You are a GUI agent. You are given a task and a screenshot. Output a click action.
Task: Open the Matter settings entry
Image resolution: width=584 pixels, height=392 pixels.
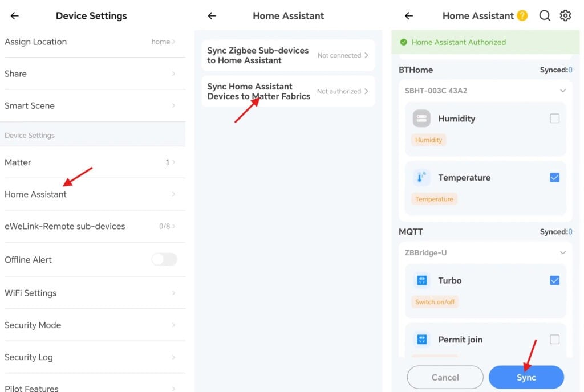pos(94,162)
